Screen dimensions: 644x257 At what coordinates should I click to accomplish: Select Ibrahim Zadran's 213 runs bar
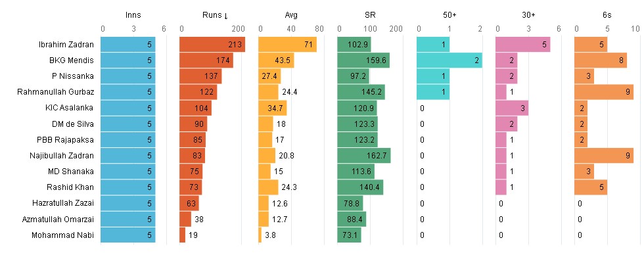(212, 44)
